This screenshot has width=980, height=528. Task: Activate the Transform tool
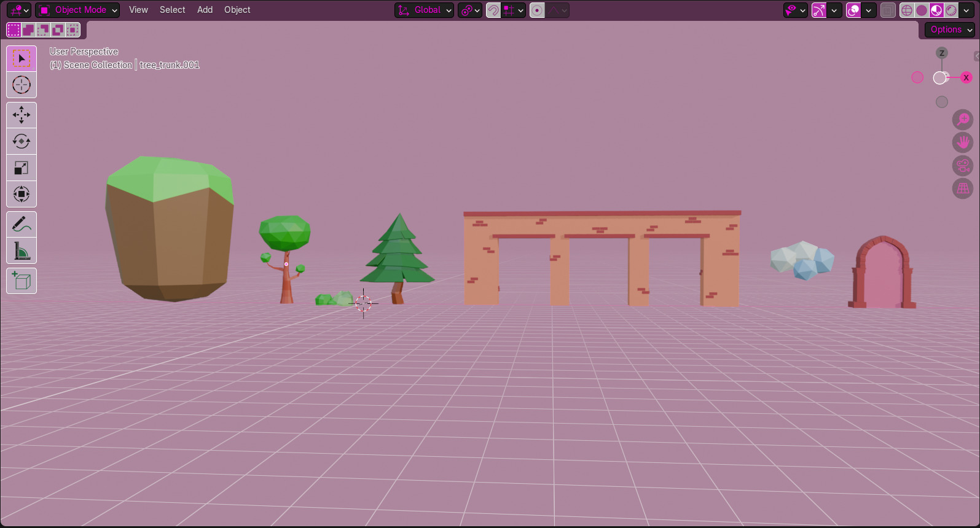tap(22, 194)
